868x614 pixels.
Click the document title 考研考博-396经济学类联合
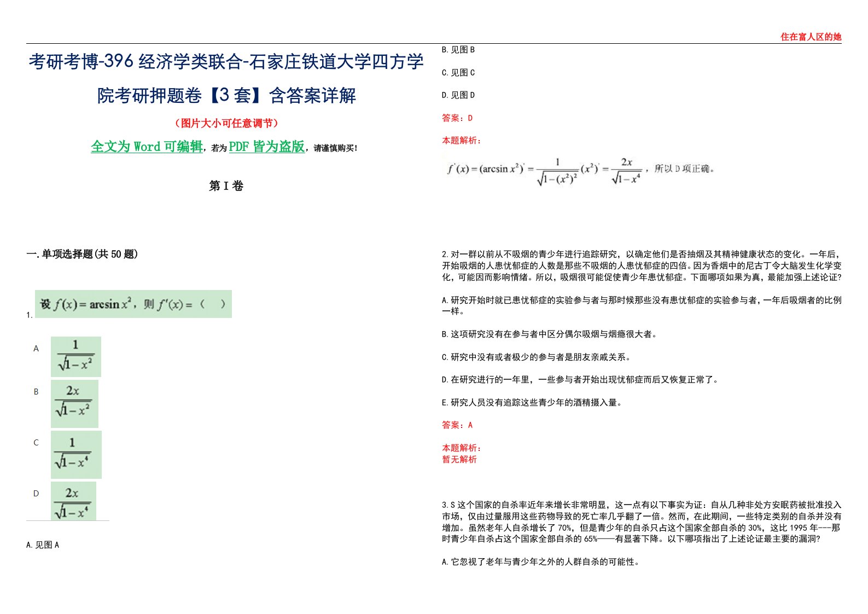tap(135, 61)
